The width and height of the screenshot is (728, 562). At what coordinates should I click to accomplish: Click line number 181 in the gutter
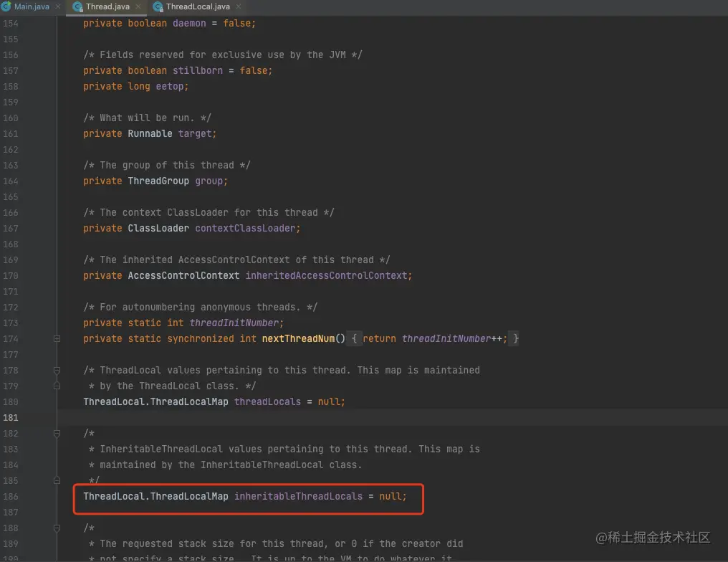(10, 417)
